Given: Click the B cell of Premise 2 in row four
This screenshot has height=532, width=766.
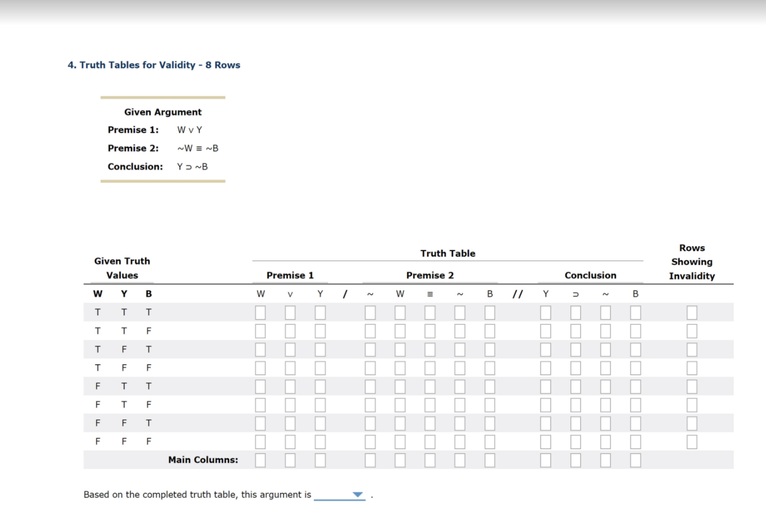Looking at the screenshot, I should [490, 368].
